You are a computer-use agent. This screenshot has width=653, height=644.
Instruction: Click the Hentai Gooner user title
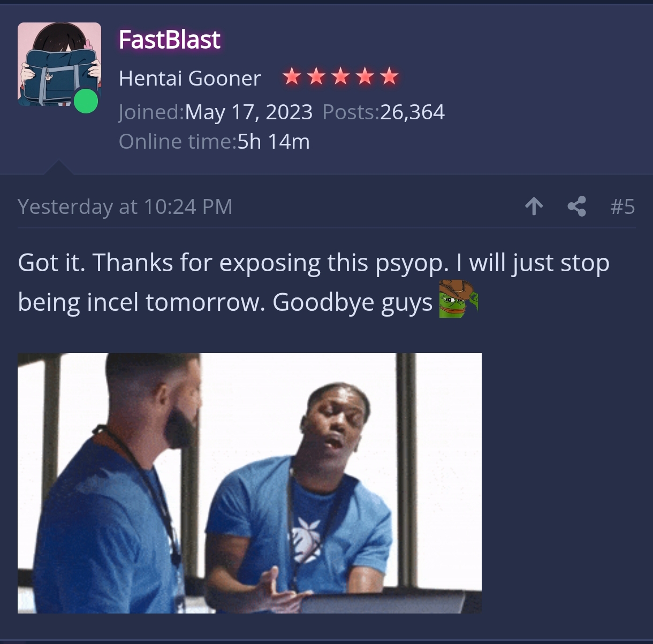[190, 79]
